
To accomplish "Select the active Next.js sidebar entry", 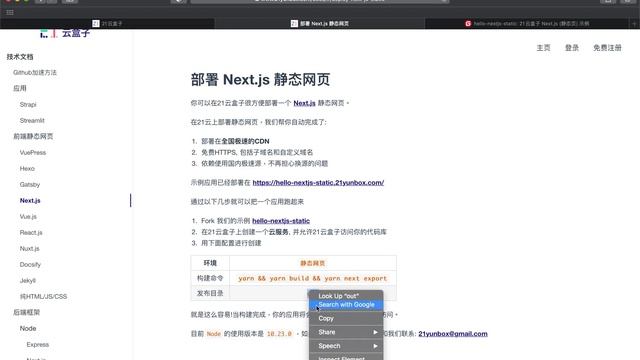I will 30,200.
